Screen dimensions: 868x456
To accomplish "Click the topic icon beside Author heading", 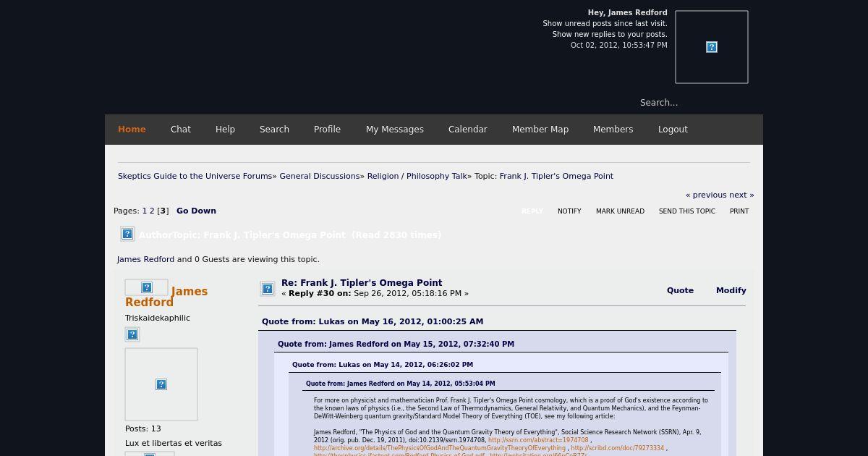I will tap(127, 234).
